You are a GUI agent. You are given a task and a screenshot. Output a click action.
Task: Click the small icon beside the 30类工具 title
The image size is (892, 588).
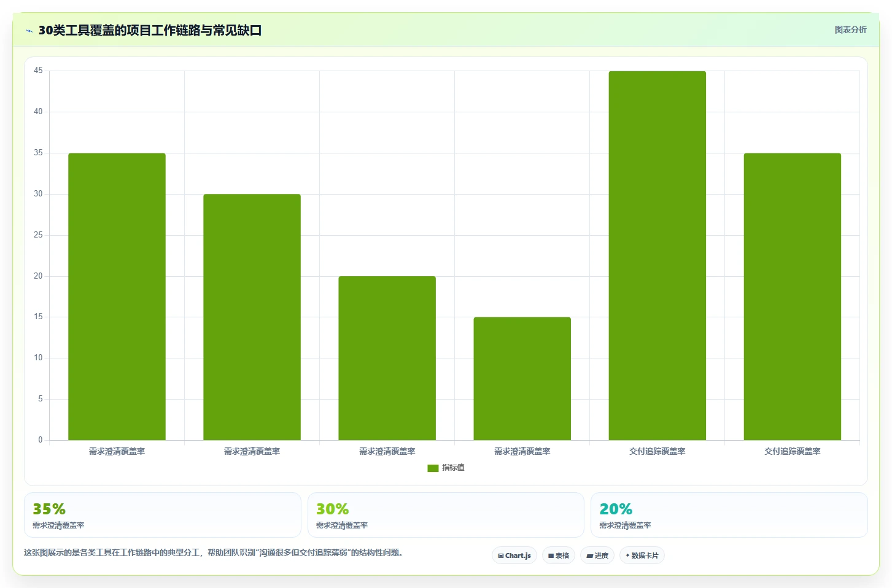coord(29,31)
